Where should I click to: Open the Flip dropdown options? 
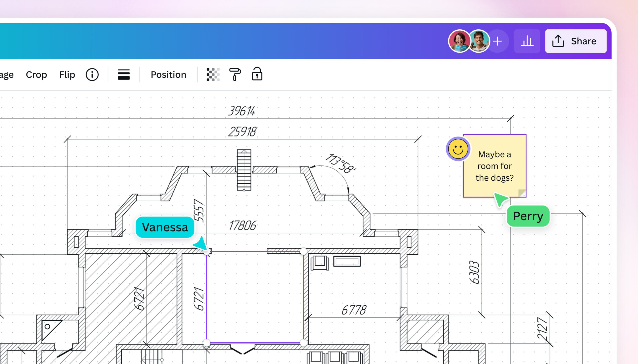pyautogui.click(x=68, y=74)
